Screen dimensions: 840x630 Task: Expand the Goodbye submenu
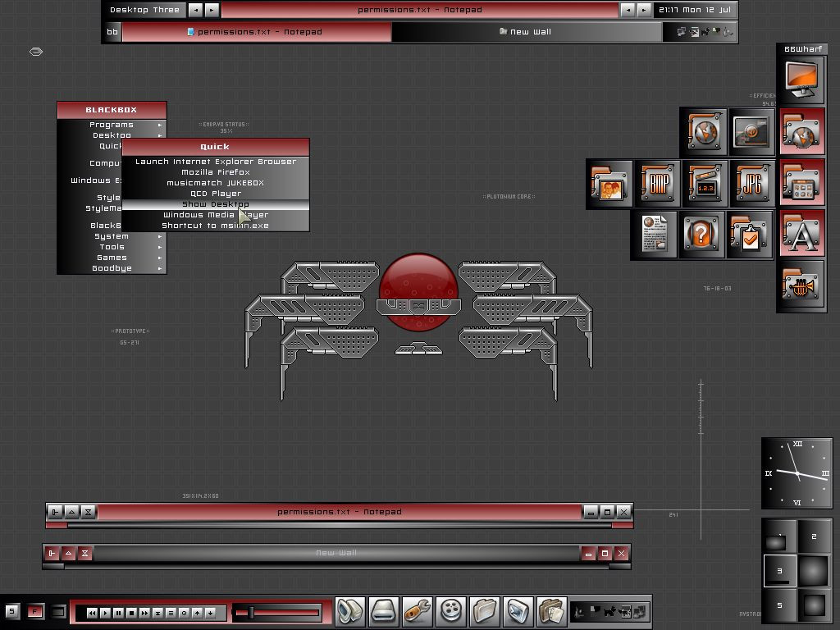point(112,268)
